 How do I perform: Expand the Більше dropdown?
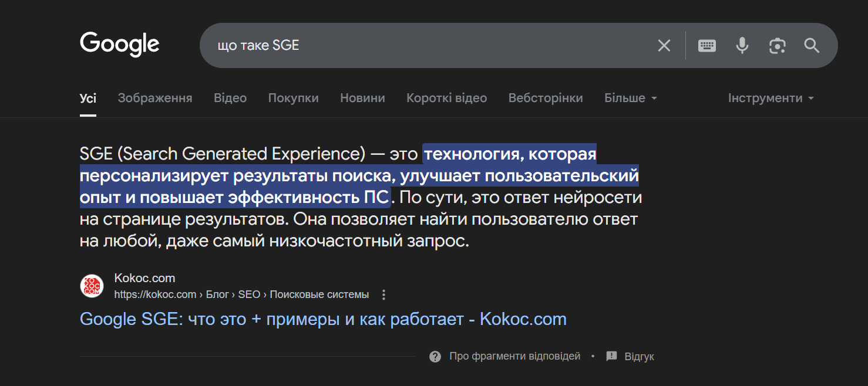pos(631,98)
